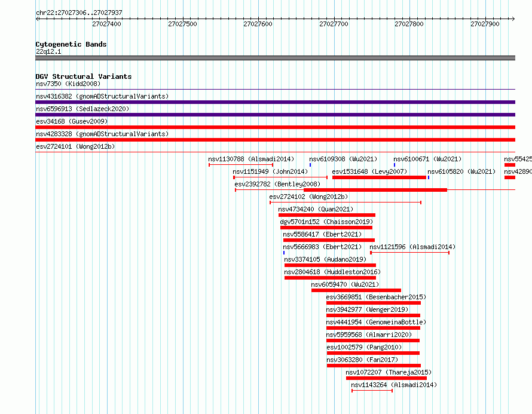Click the nsv1130788 (Alsmadi2014) label
532x414 pixels.
[x=251, y=159]
